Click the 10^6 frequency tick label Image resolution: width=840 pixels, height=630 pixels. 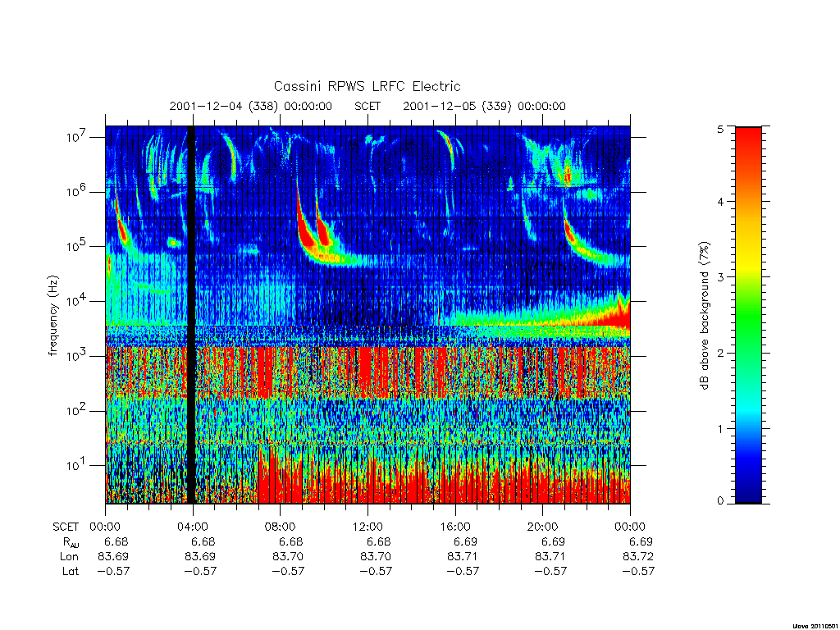click(76, 191)
